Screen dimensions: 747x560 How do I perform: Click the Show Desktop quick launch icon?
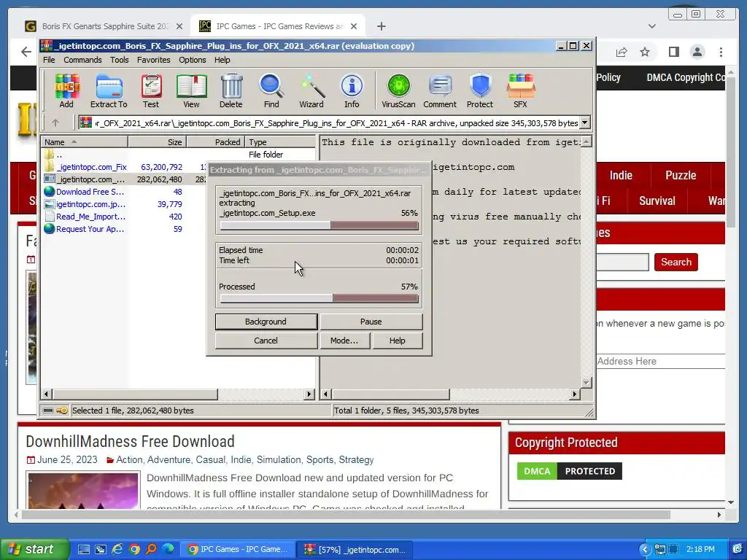[x=83, y=549]
